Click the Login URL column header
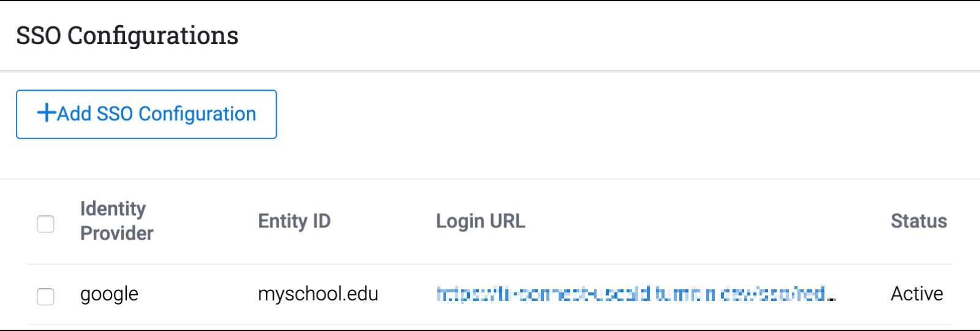The height and width of the screenshot is (331, 980). click(x=480, y=221)
